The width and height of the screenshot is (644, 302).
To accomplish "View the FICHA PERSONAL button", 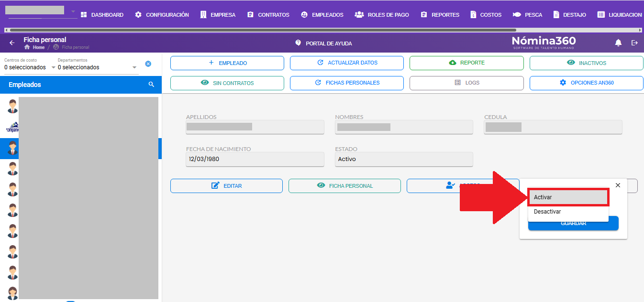I will [x=344, y=186].
